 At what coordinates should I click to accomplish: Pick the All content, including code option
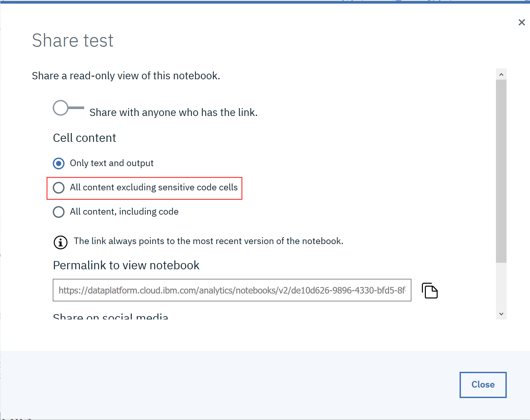point(59,212)
